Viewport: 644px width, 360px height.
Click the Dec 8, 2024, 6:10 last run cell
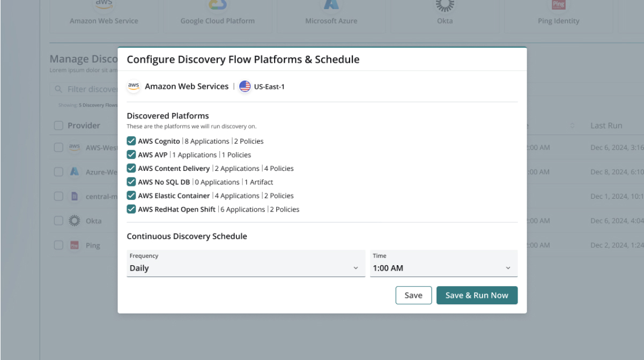point(617,172)
